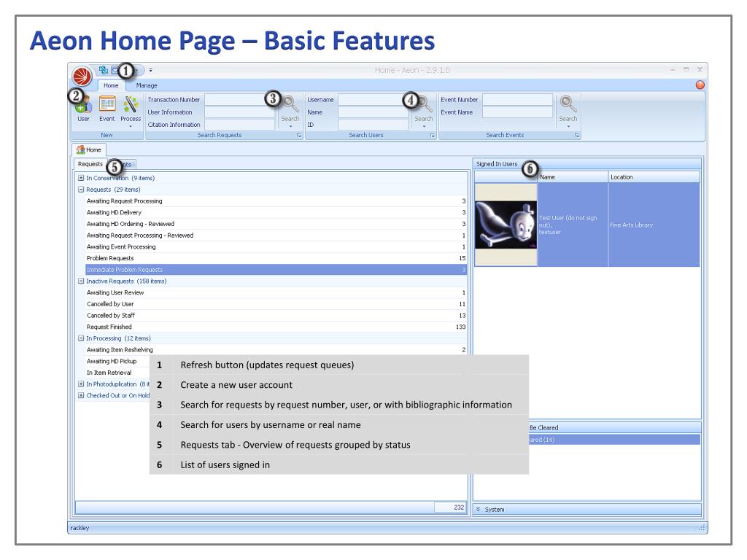This screenshot has width=747, height=560.
Task: Select Awaiting Request Processing queue
Action: 276,201
